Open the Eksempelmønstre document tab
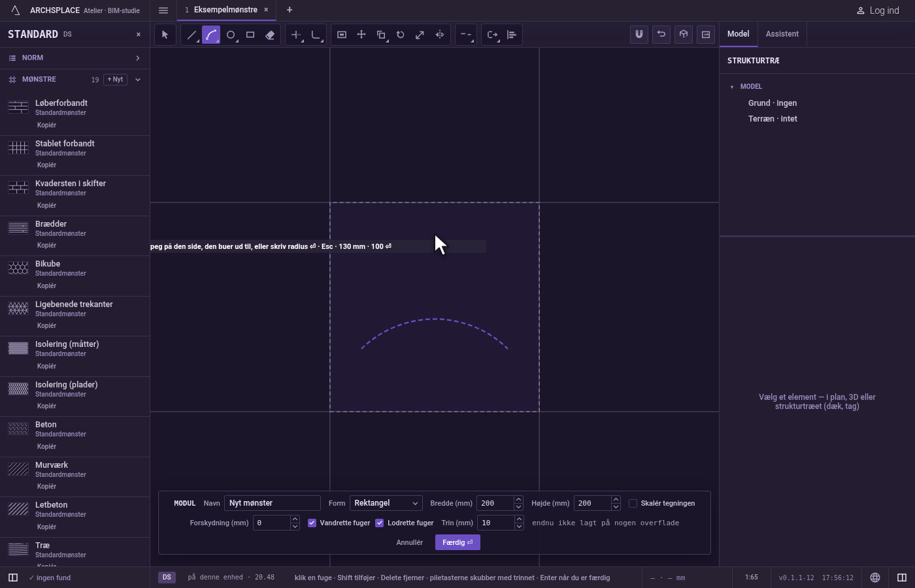915x588 pixels. coord(225,10)
